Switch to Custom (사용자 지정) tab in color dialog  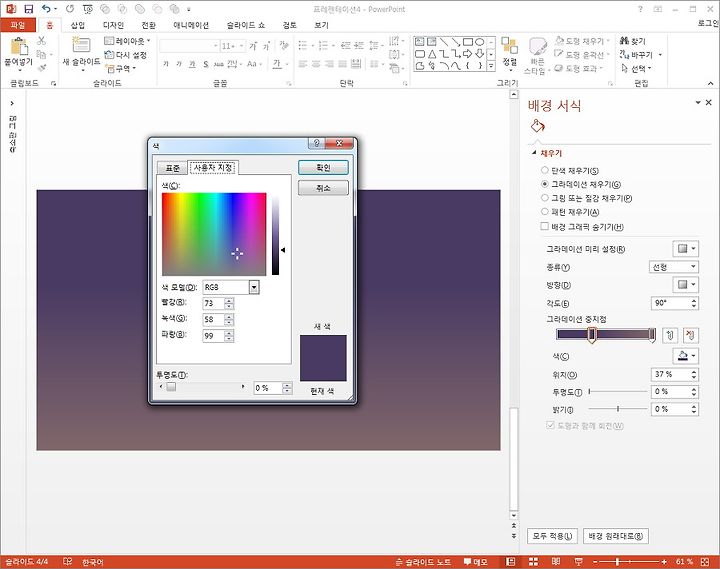(213, 168)
